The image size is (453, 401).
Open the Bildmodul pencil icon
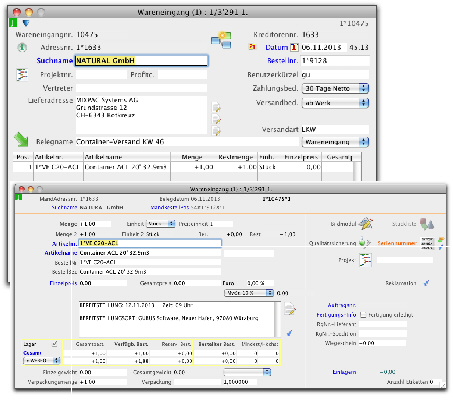pos(365,223)
